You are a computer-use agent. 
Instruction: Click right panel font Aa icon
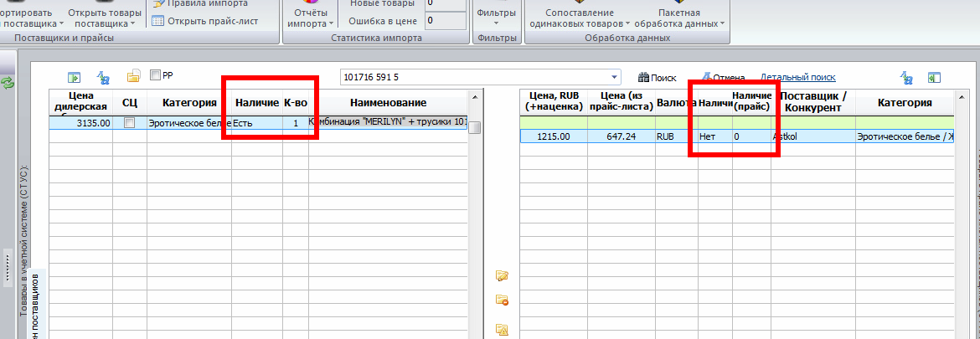[906, 77]
